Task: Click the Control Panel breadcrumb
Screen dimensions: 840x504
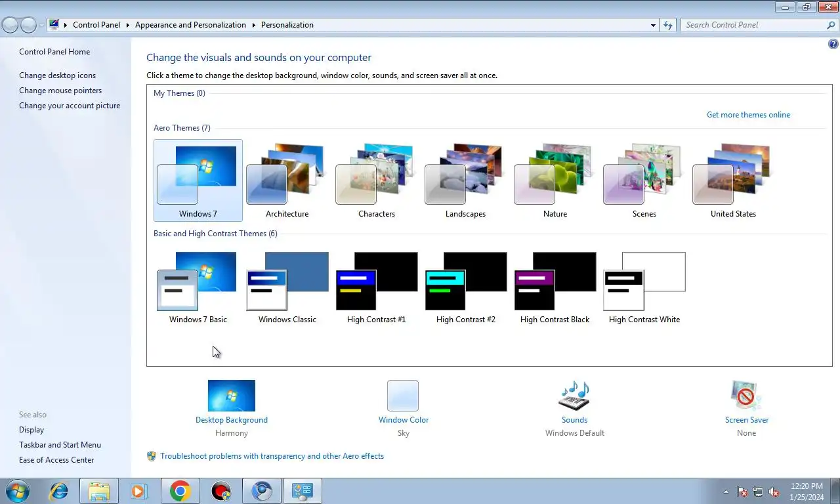Action: (x=96, y=25)
